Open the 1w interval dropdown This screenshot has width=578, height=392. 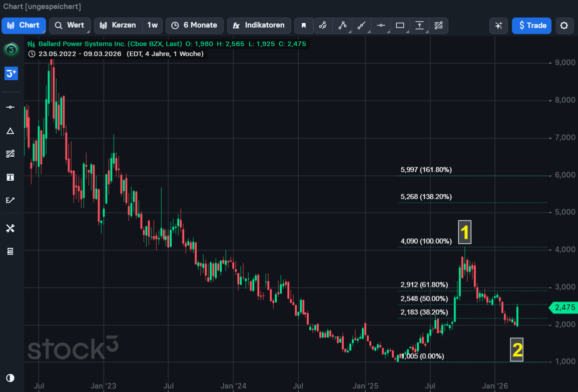[152, 26]
